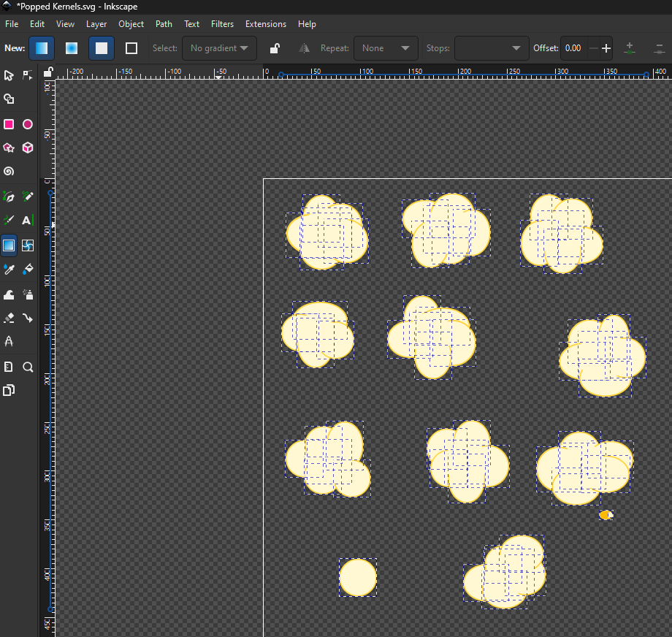Select the LPE compass tool
The width and height of the screenshot is (672, 637).
coord(9,342)
